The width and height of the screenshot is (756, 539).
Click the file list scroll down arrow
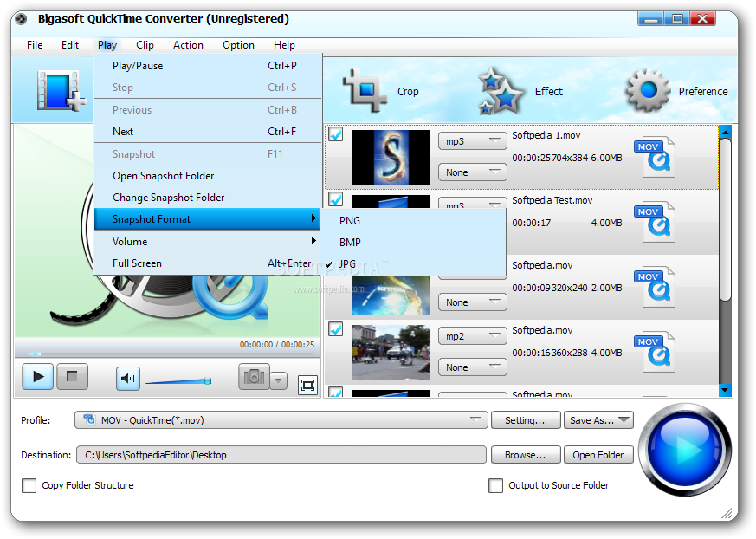point(725,390)
